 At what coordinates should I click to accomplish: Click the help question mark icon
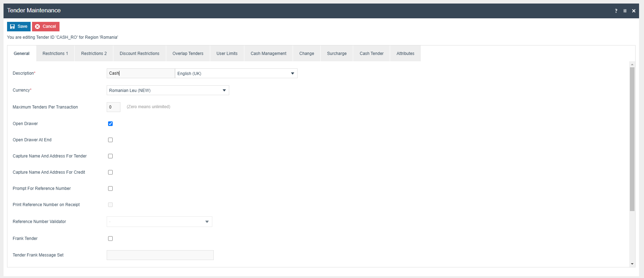[616, 11]
